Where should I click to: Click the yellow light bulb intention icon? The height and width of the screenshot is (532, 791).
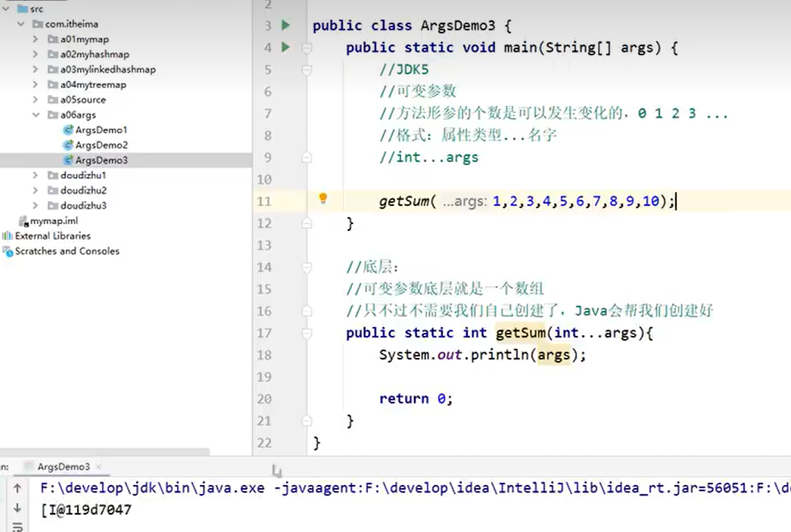(323, 198)
